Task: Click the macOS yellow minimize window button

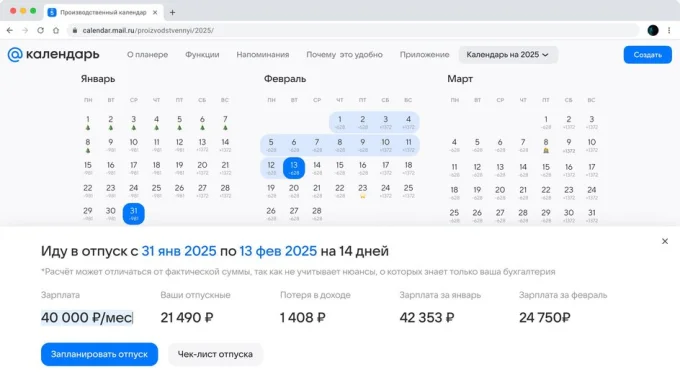Action: [x=23, y=11]
